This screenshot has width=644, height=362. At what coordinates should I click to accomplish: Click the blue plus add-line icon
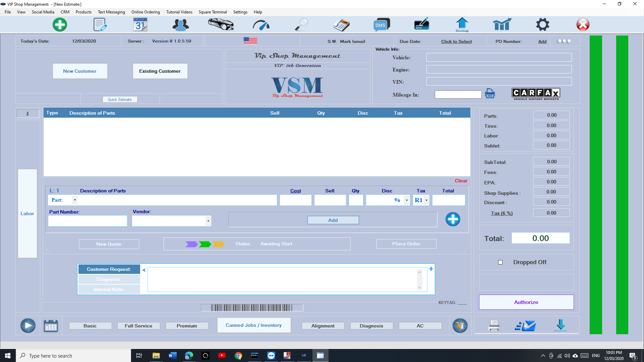pos(453,219)
